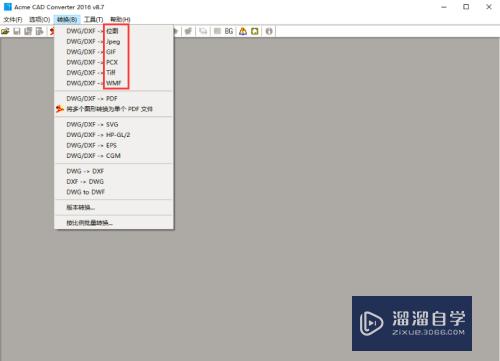The image size is (500, 361).
Task: Minimize the Acme CAD Converter window
Action: pyautogui.click(x=444, y=7)
